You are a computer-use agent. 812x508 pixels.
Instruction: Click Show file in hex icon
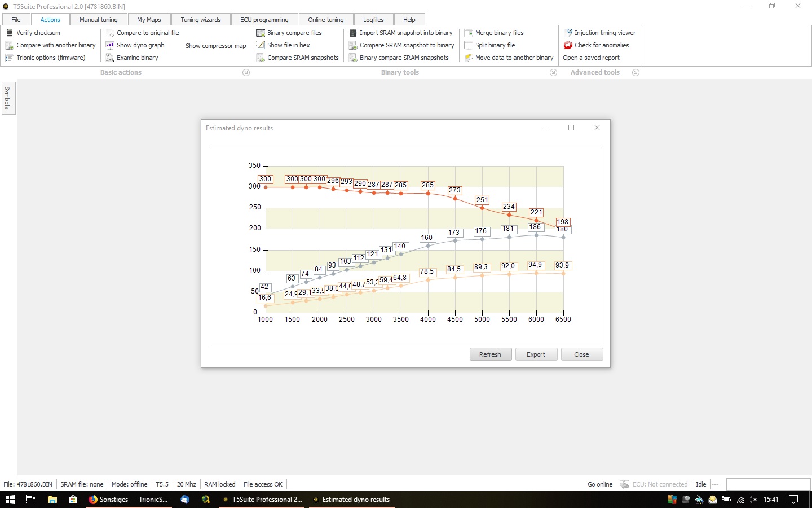tap(261, 45)
